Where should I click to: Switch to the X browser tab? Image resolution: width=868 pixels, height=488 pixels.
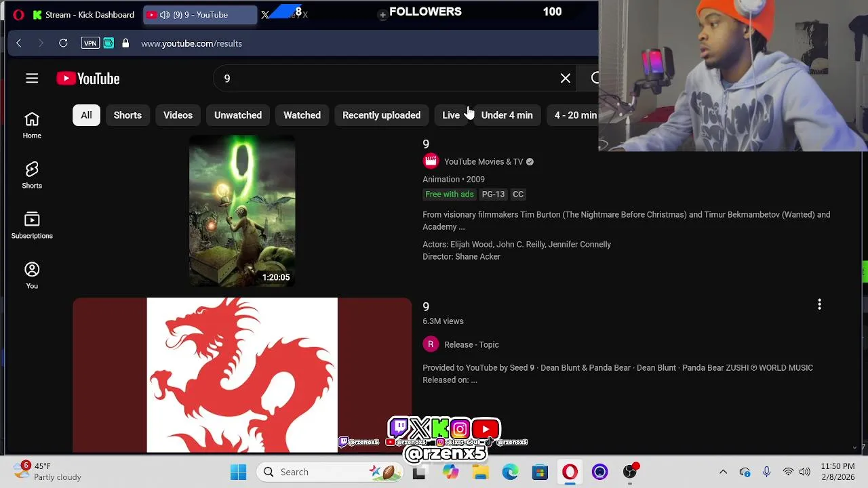click(x=285, y=14)
